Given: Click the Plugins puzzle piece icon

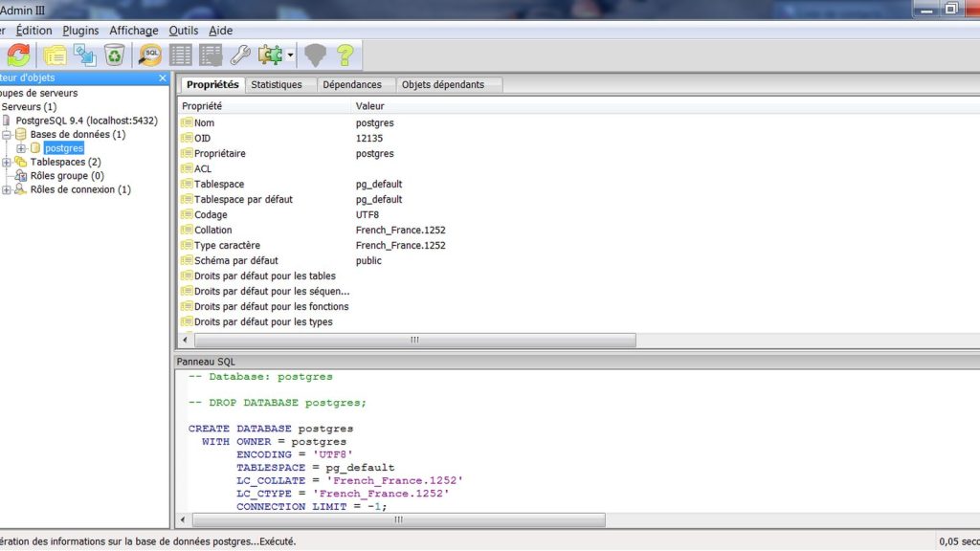Looking at the screenshot, I should (x=270, y=55).
